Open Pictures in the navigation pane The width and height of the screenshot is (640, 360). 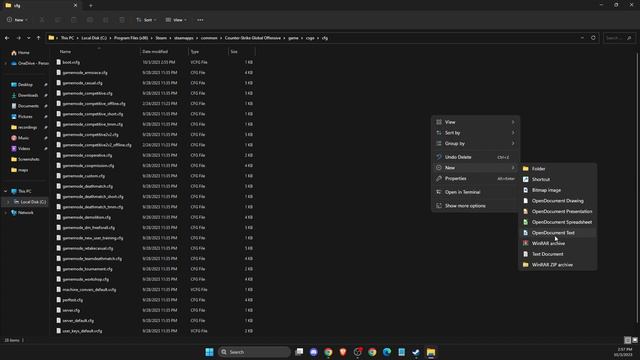25,116
